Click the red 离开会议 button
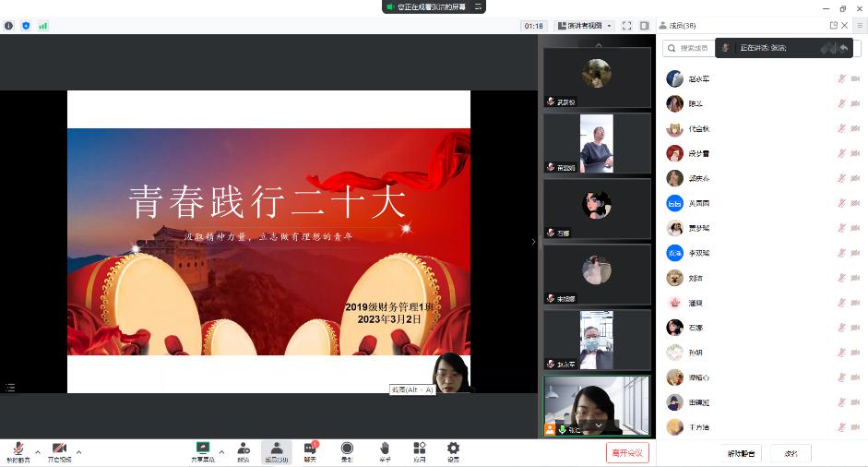This screenshot has height=467, width=868. pos(628,452)
